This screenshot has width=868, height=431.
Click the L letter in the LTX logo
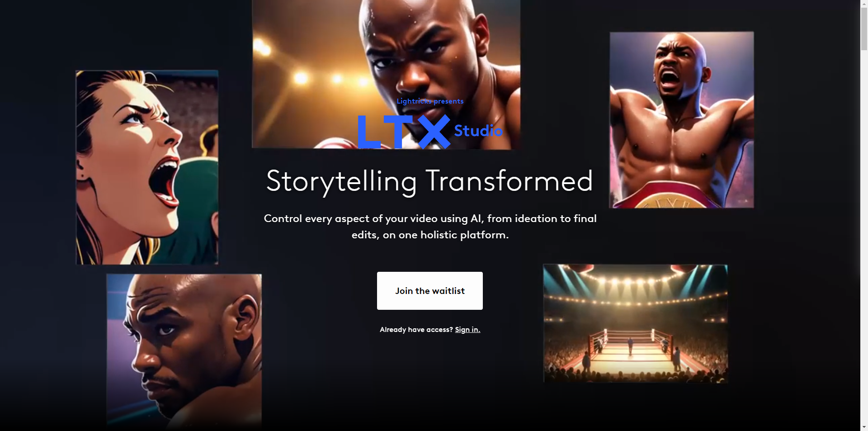point(369,132)
